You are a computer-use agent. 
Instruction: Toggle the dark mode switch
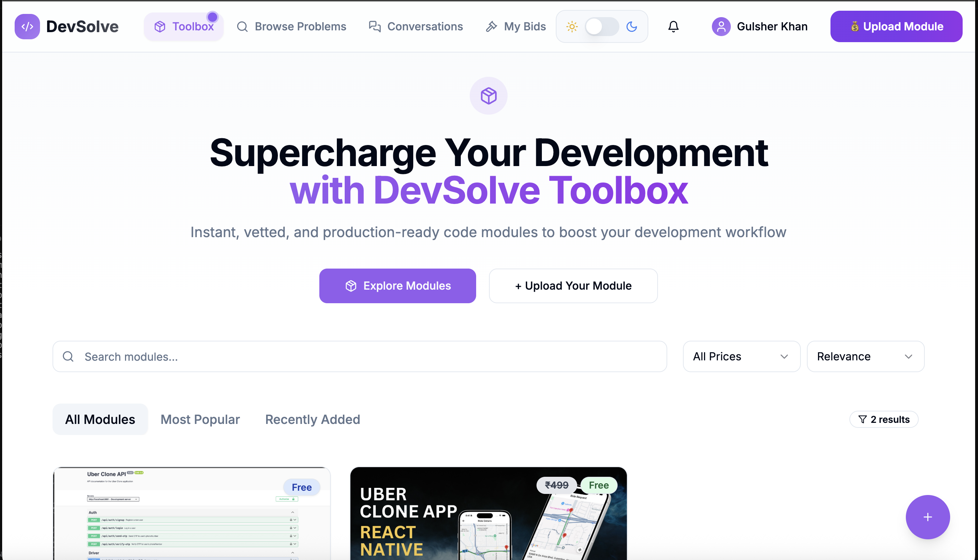click(x=602, y=26)
